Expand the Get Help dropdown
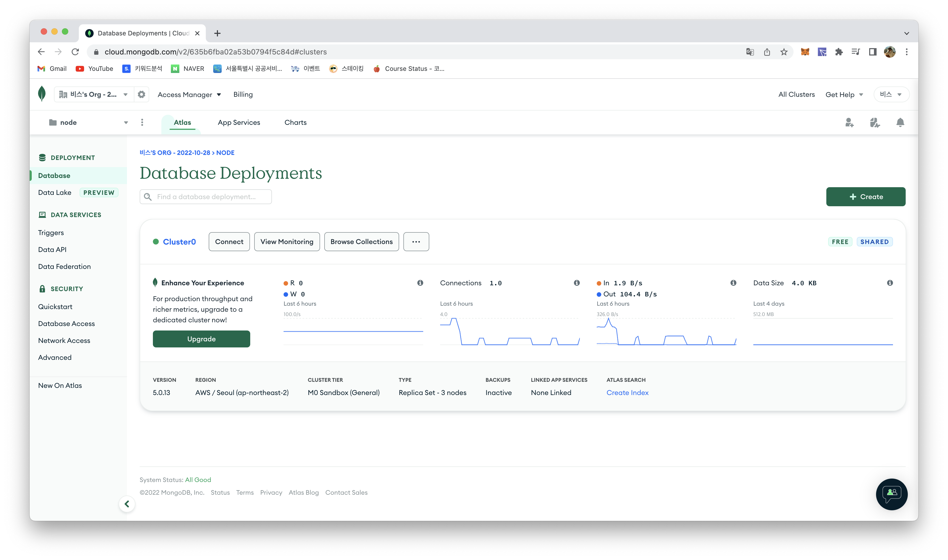This screenshot has width=948, height=560. (844, 94)
